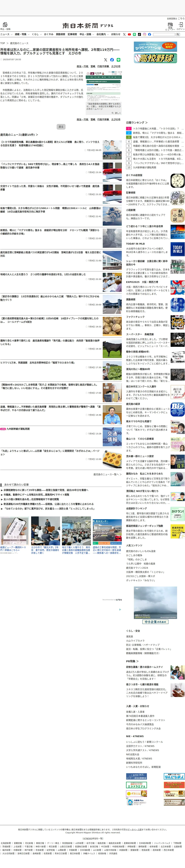The width and height of the screenshot is (185, 868).
Task: Open the 交通情報 image tile
Action: point(112,437)
